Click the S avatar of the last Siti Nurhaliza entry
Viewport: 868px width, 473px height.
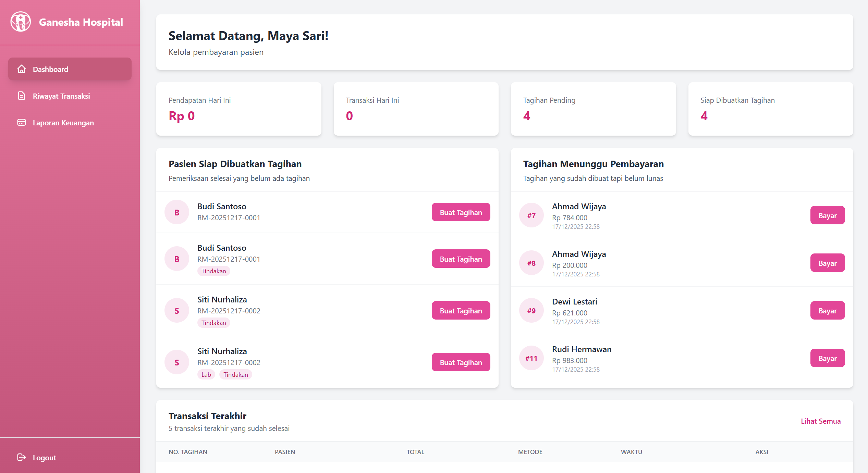[x=177, y=362]
